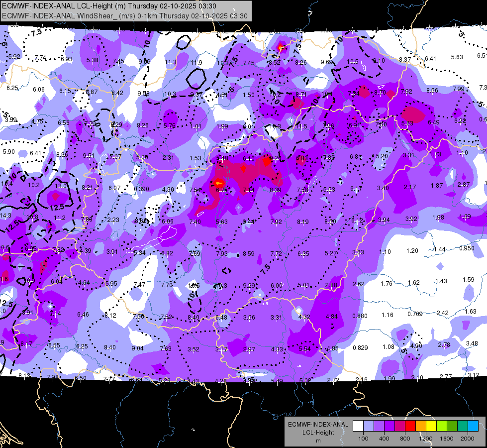Click the grid value 5.95
487x448 pixels.
(x=111, y=284)
